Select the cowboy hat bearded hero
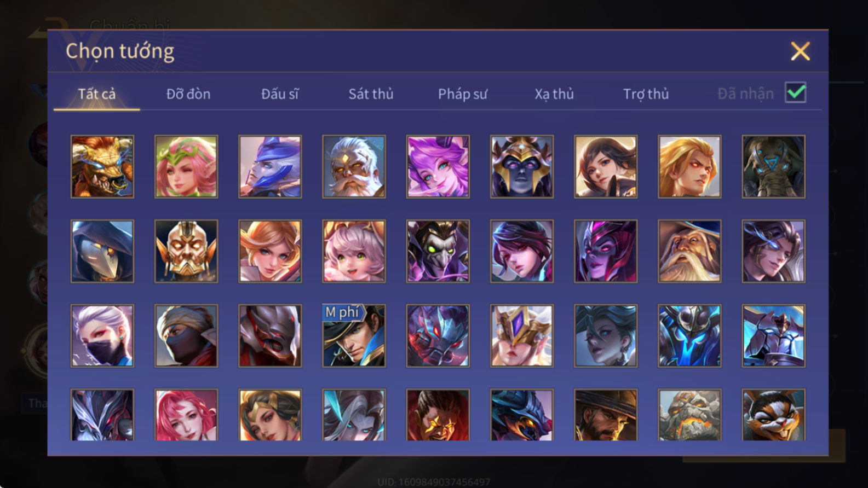 click(606, 415)
